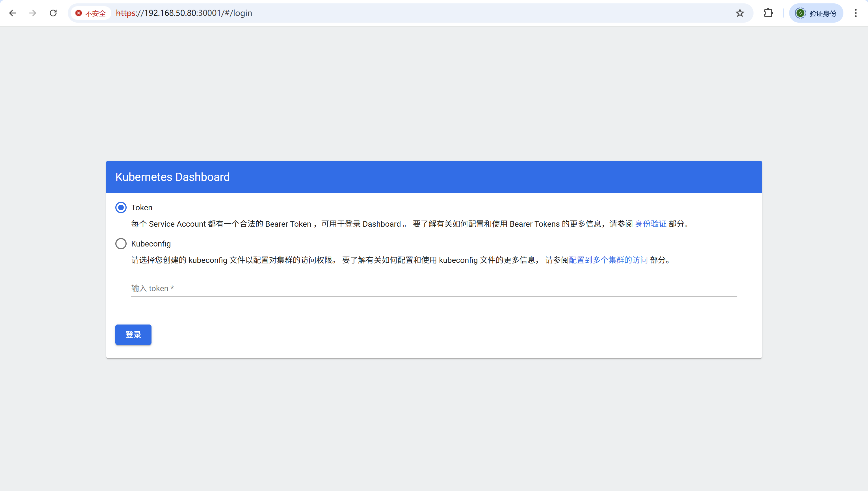Open the Chrome three-dot menu
This screenshot has width=868, height=491.
(x=856, y=13)
